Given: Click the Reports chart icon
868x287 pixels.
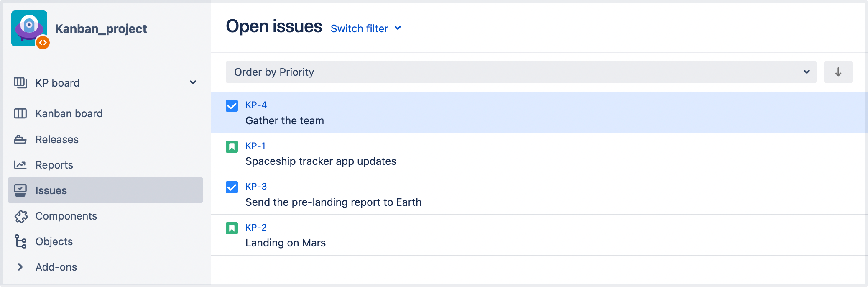Looking at the screenshot, I should point(20,165).
